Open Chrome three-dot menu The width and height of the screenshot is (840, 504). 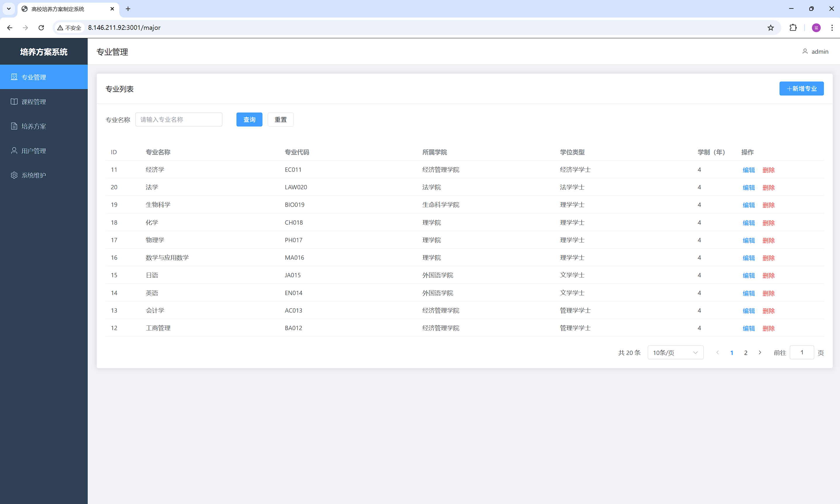pos(832,28)
